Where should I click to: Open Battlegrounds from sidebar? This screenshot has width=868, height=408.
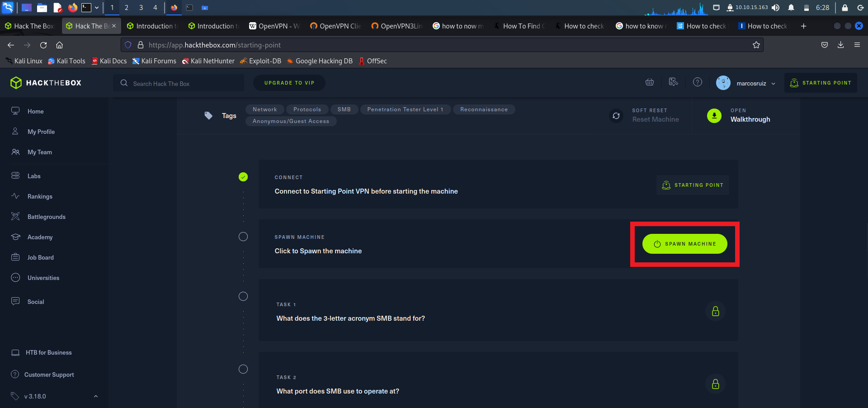(x=46, y=217)
